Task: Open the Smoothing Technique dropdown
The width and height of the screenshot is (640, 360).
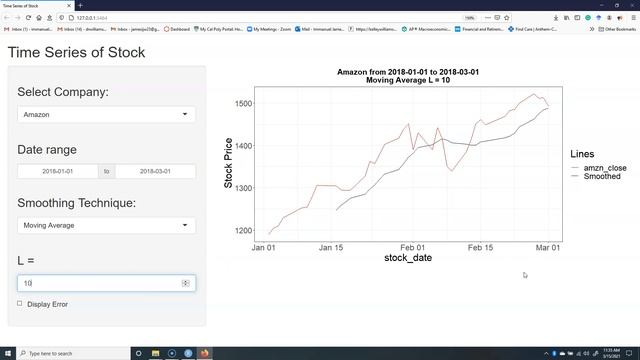Action: (x=106, y=225)
